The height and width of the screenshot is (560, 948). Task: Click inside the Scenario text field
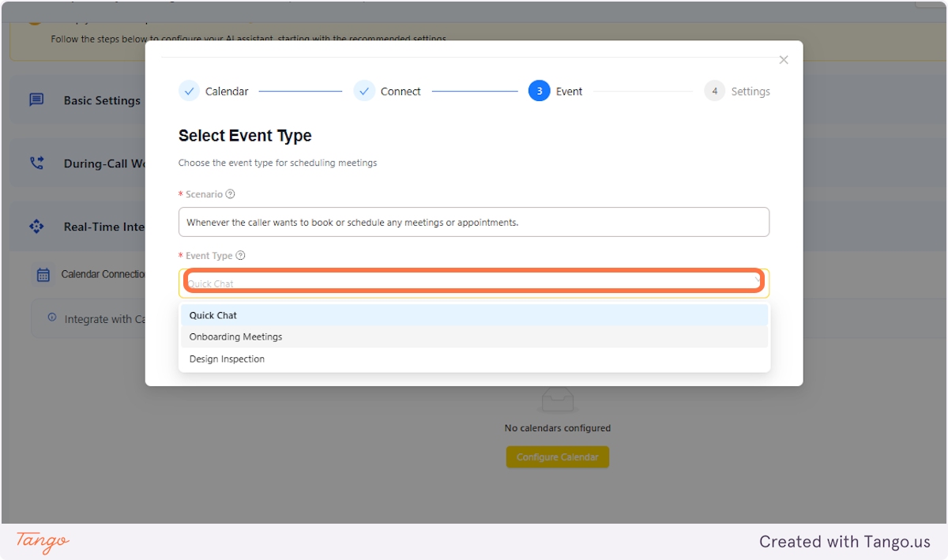pyautogui.click(x=474, y=222)
